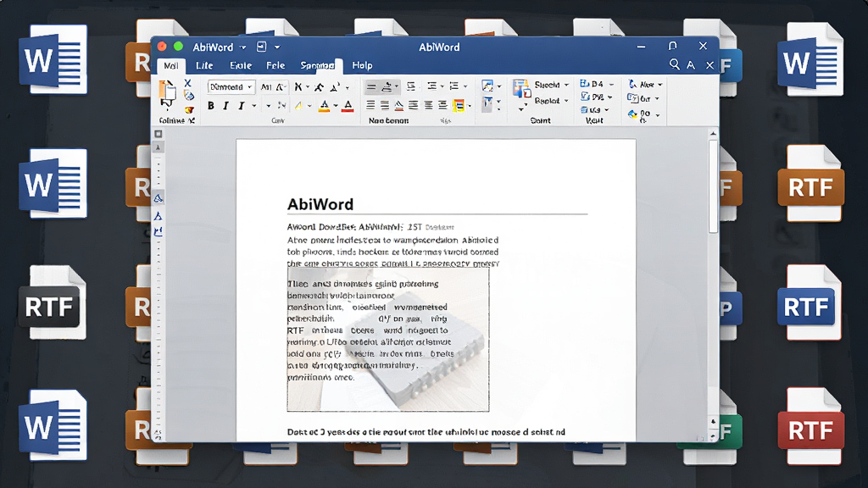
Task: Toggle the last line-alignment button before the yellow shading icon
Action: (442, 105)
